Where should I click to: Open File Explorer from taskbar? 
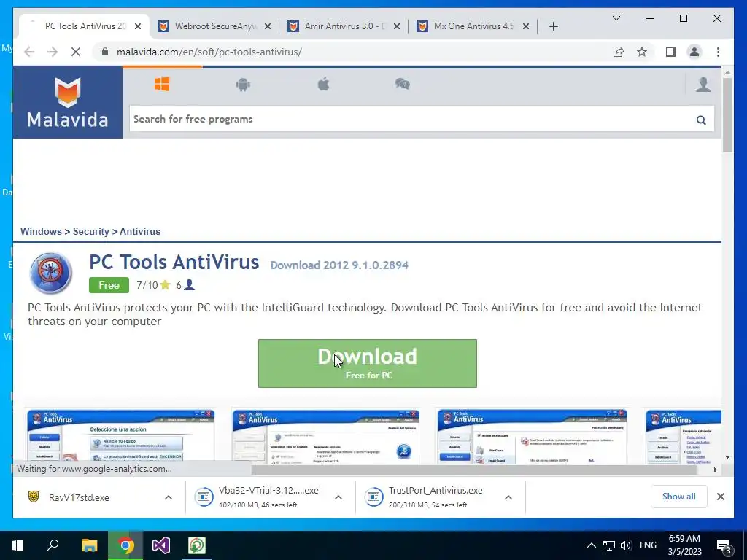(89, 545)
